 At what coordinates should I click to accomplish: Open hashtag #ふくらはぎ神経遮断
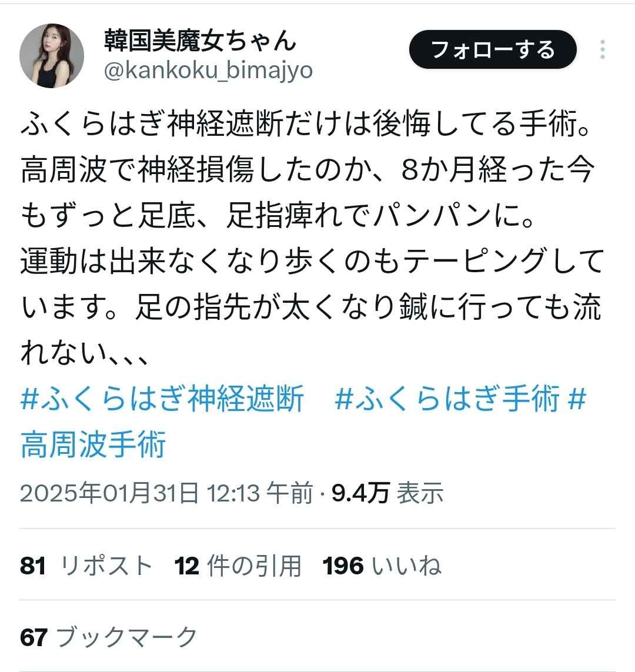pyautogui.click(x=162, y=398)
